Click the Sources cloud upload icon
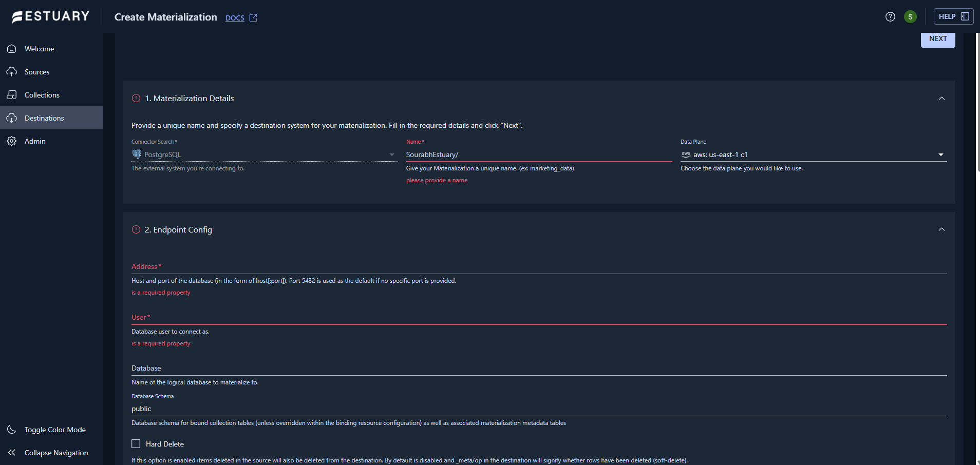The width and height of the screenshot is (980, 465). pos(12,72)
